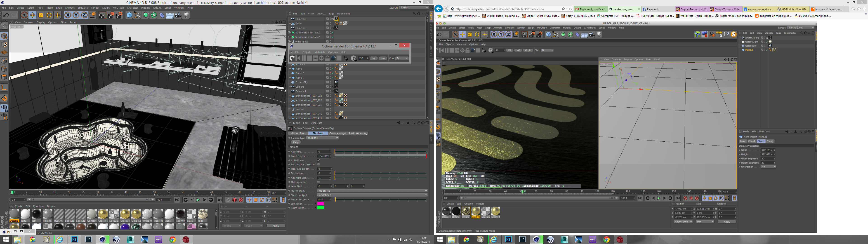Image resolution: width=868 pixels, height=244 pixels.
Task: Enable the Orthographic checkbox
Action: [x=318, y=182]
